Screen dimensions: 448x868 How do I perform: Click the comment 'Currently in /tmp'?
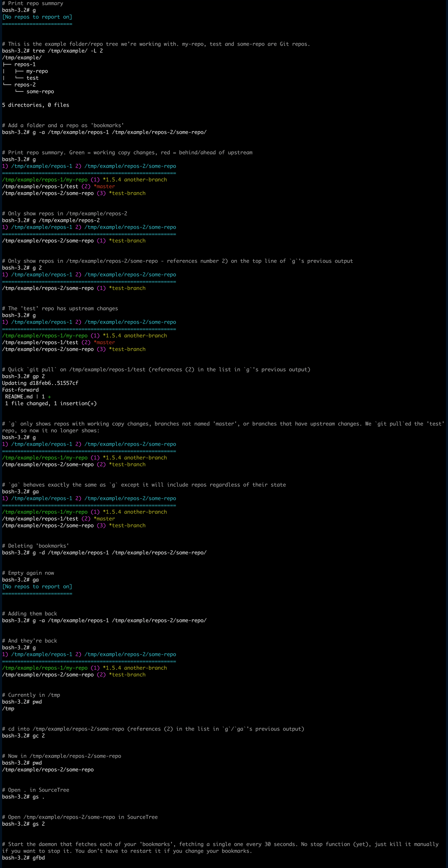(x=31, y=695)
